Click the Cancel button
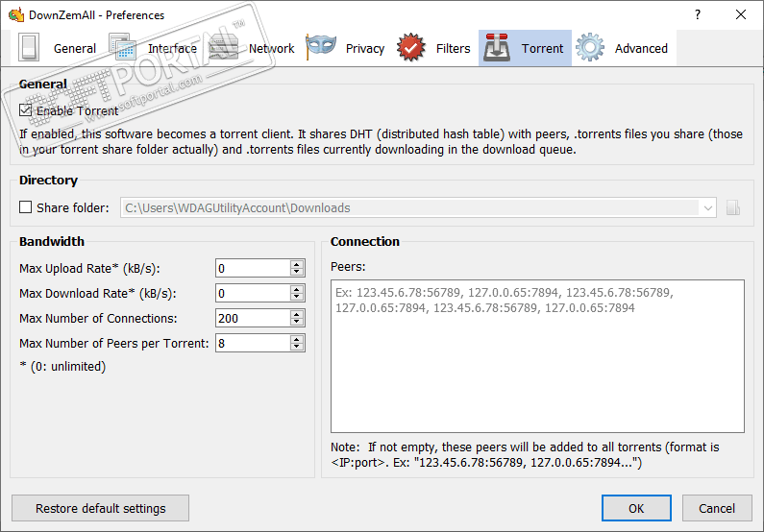Viewport: 764px width, 532px height. coord(717,508)
